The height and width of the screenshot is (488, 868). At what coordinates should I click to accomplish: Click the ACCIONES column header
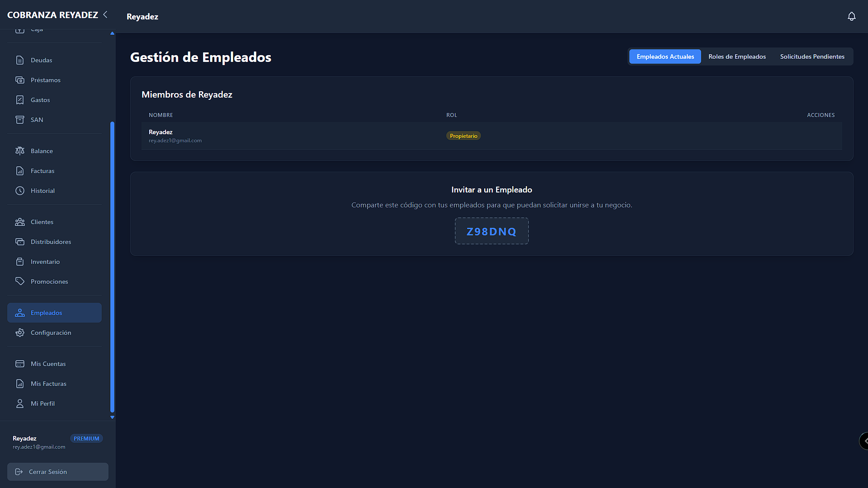[821, 115]
